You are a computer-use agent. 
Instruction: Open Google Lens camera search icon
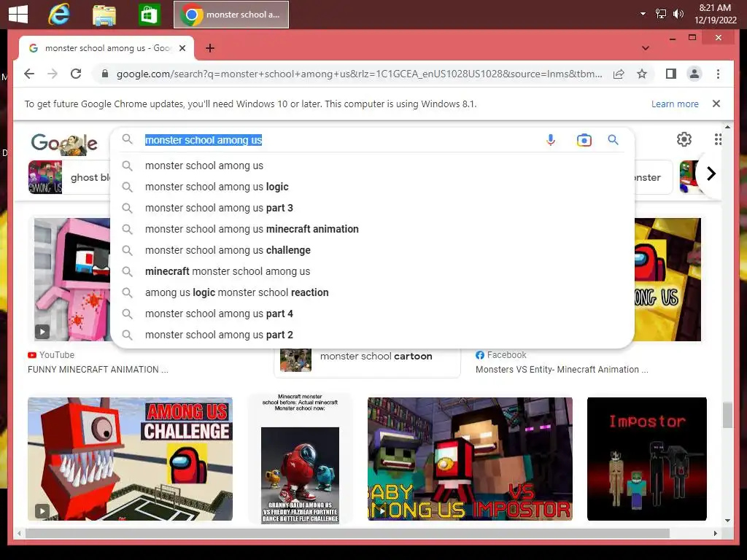tap(584, 140)
